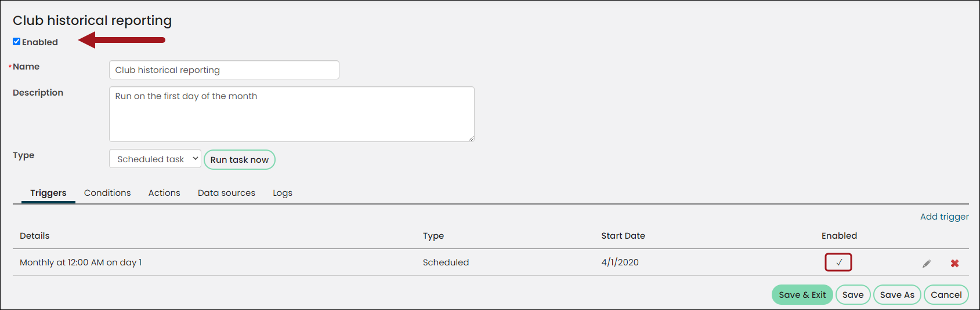
Task: Cancel editing the task
Action: coord(946,295)
